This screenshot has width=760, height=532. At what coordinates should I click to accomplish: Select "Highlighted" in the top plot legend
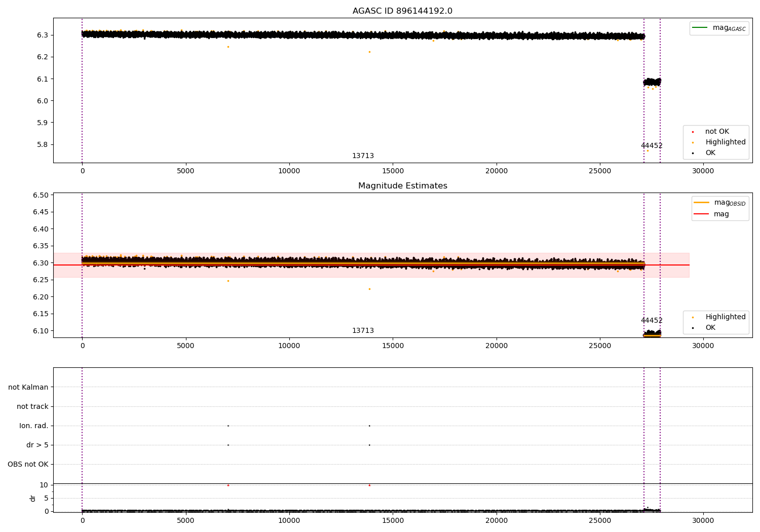[726, 142]
